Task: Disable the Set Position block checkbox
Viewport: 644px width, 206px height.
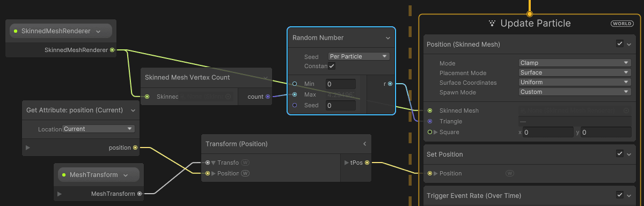Action: click(x=620, y=154)
